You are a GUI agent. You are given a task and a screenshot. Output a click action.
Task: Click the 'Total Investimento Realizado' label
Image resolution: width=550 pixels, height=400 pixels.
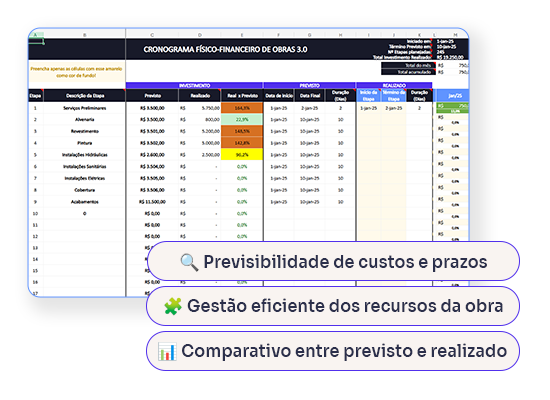coord(402,57)
